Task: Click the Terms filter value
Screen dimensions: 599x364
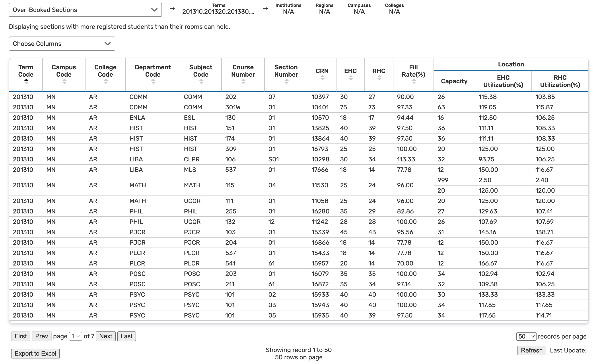Action: pos(218,12)
